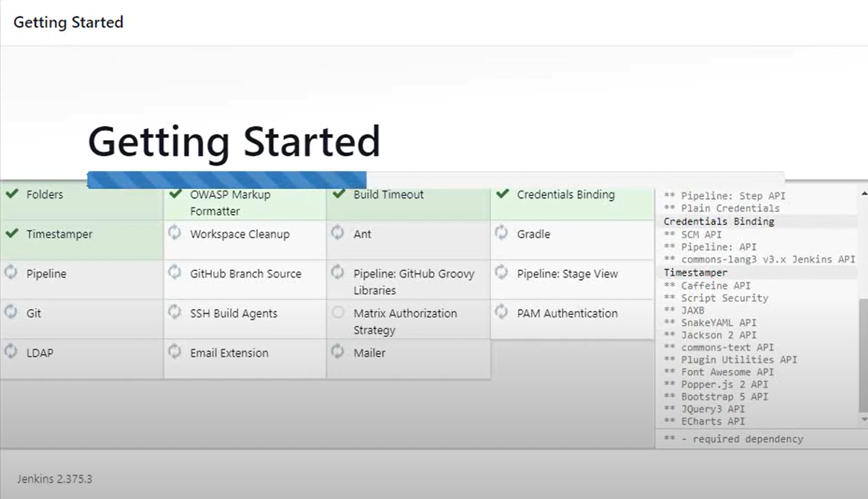Screen dimensions: 868x499
Task: Click the commons-text API log entry
Action: coord(719,347)
